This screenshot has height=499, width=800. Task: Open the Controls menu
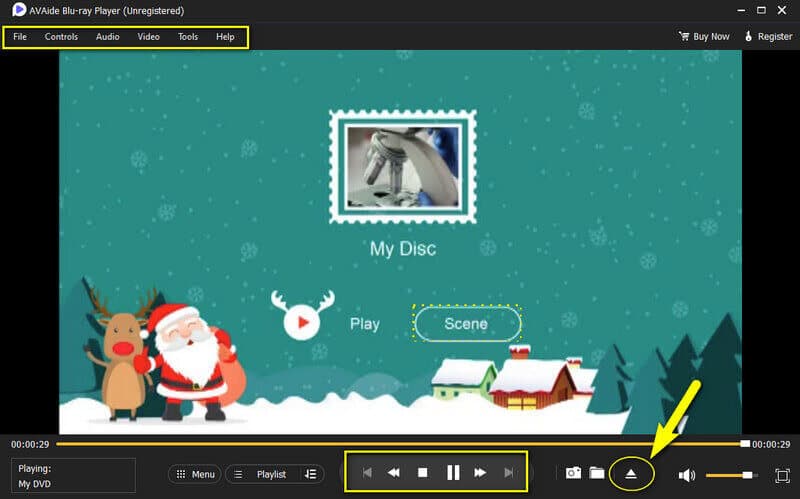(x=61, y=37)
